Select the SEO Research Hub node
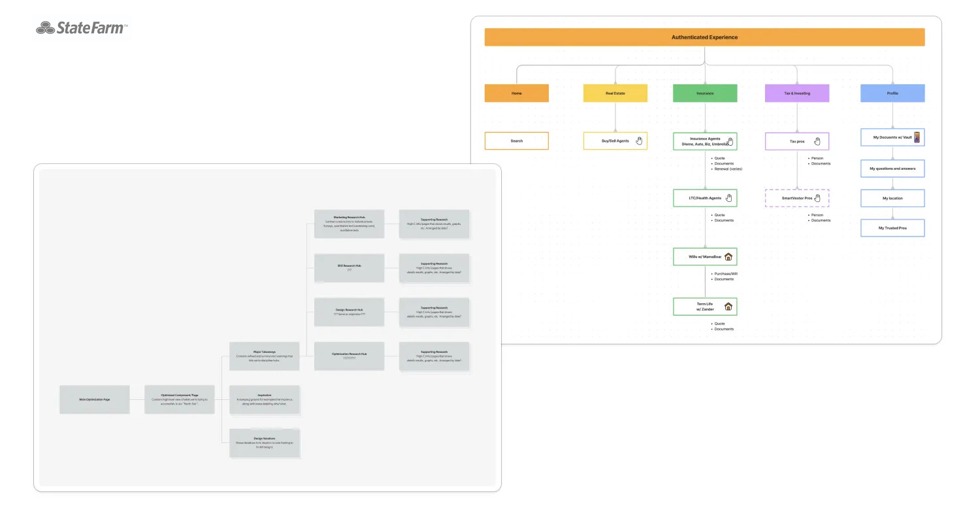Viewport: 980px width, 528px height. tap(349, 268)
